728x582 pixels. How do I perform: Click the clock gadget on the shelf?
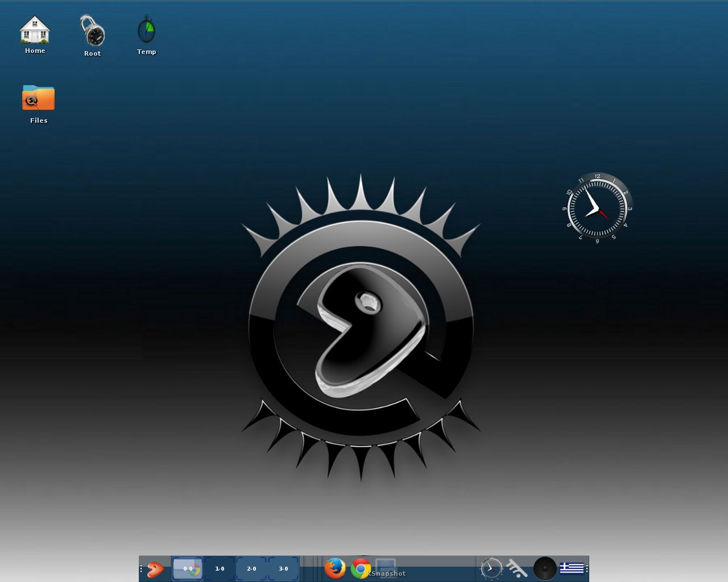click(491, 568)
